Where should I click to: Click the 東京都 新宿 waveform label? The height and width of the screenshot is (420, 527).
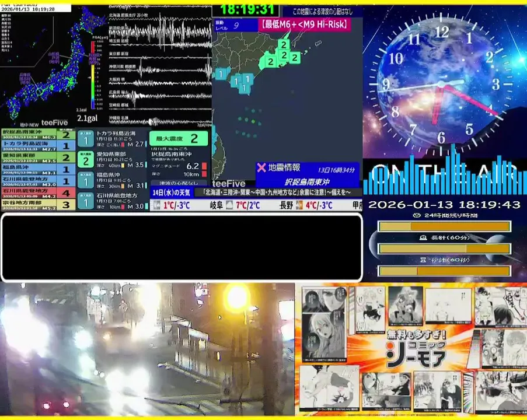coord(118,54)
